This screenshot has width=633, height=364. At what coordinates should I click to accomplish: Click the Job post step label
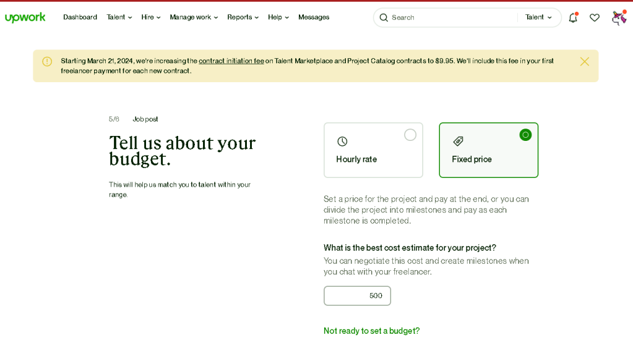click(x=145, y=119)
